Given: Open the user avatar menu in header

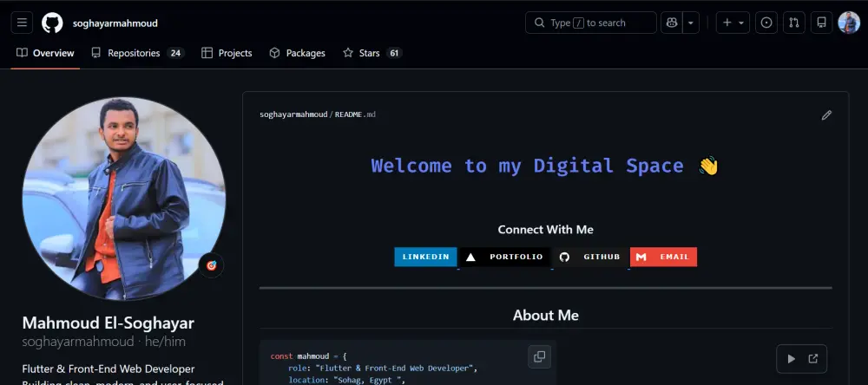Looking at the screenshot, I should (x=849, y=23).
